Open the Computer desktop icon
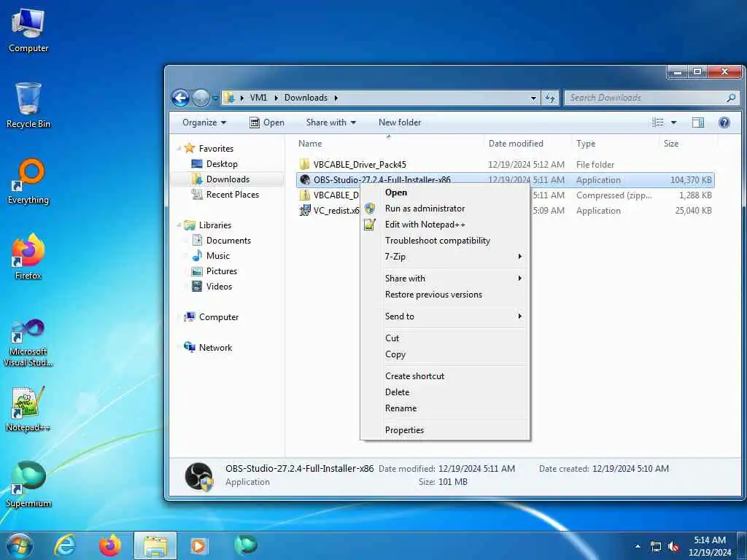 tap(28, 30)
